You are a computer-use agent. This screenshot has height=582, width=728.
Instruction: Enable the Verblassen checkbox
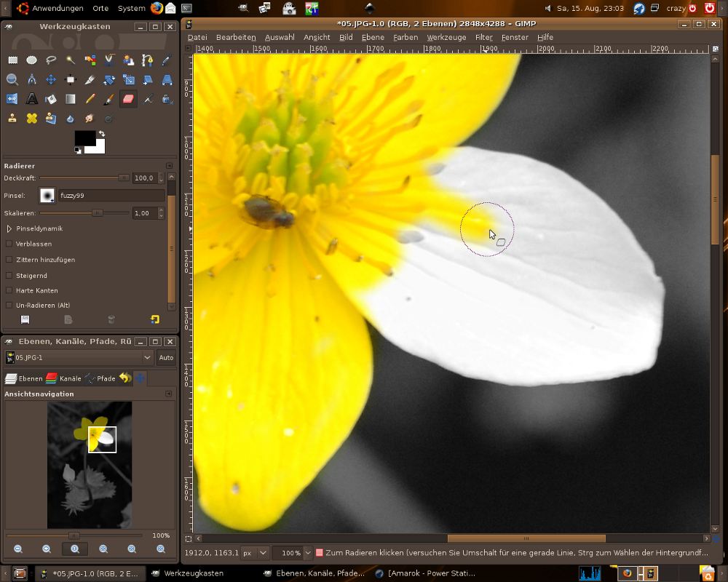point(9,244)
